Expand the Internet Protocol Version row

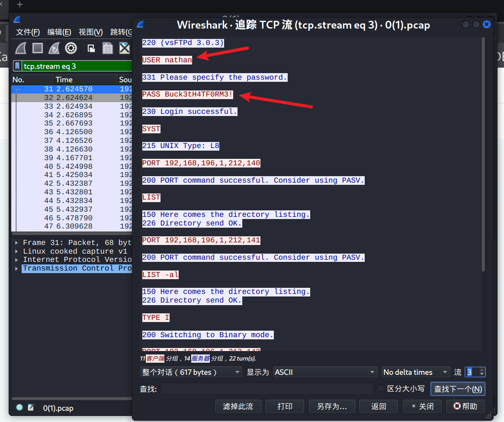(16, 260)
